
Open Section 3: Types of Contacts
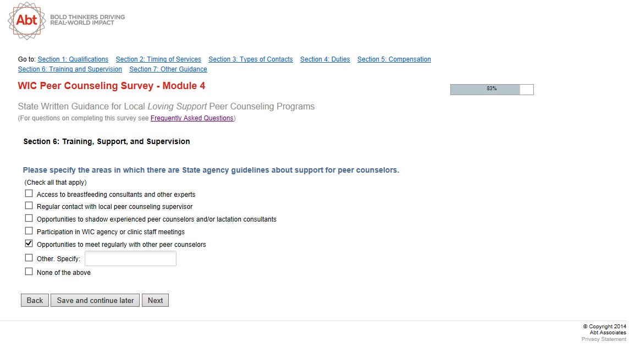pyautogui.click(x=251, y=59)
